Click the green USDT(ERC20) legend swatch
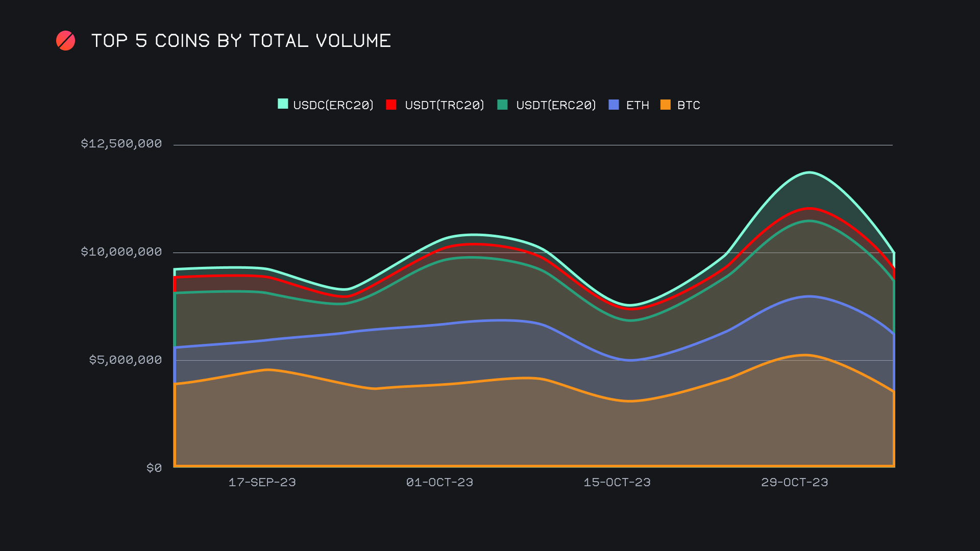The width and height of the screenshot is (980, 551). click(x=503, y=105)
